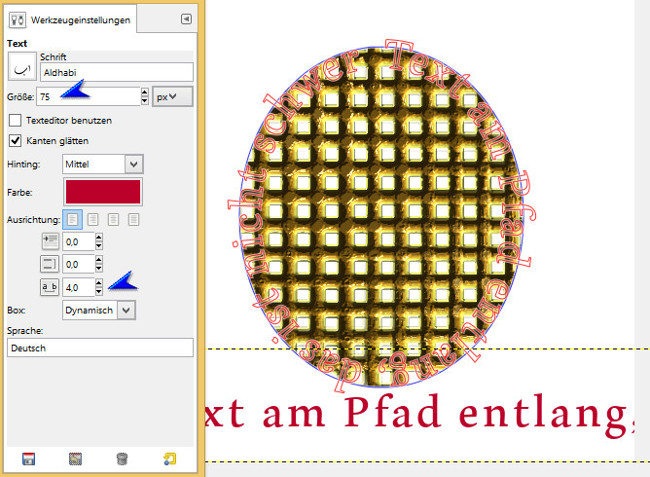Open the Box dropdown set to Dynamisch
Viewport: 650px width, 477px height.
(x=99, y=310)
